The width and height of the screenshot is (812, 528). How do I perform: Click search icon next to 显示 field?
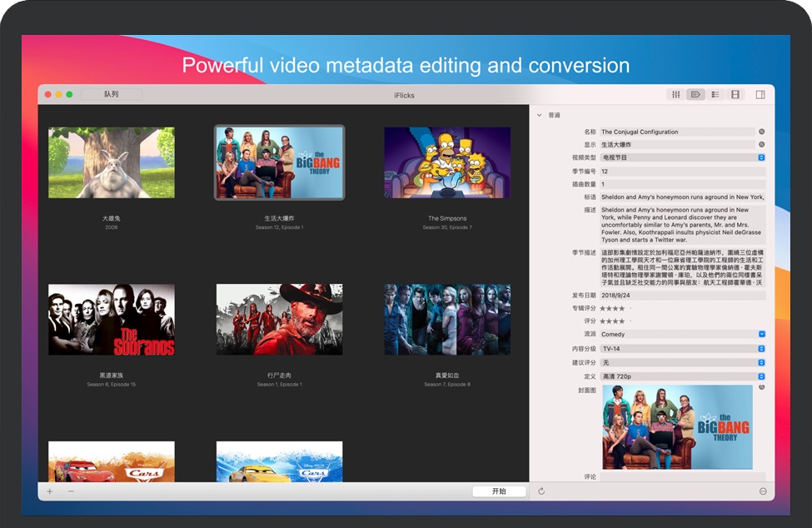click(761, 144)
